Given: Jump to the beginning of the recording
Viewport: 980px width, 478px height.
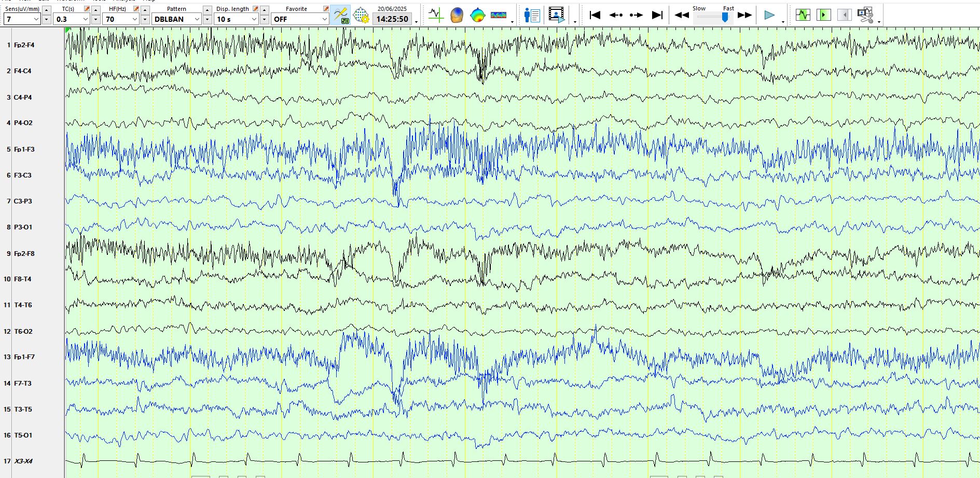Looking at the screenshot, I should pyautogui.click(x=595, y=15).
